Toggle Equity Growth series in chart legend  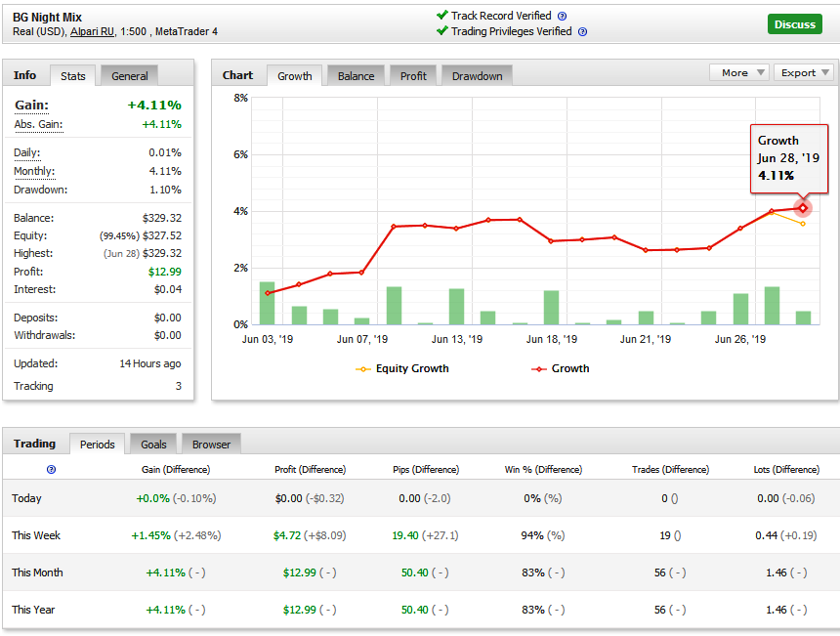401,368
